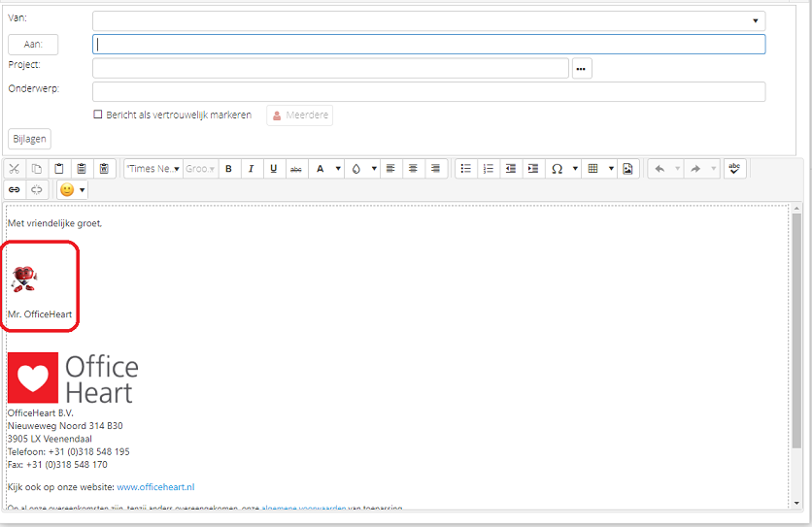Underline the selected text
812x527 pixels.
tap(273, 169)
